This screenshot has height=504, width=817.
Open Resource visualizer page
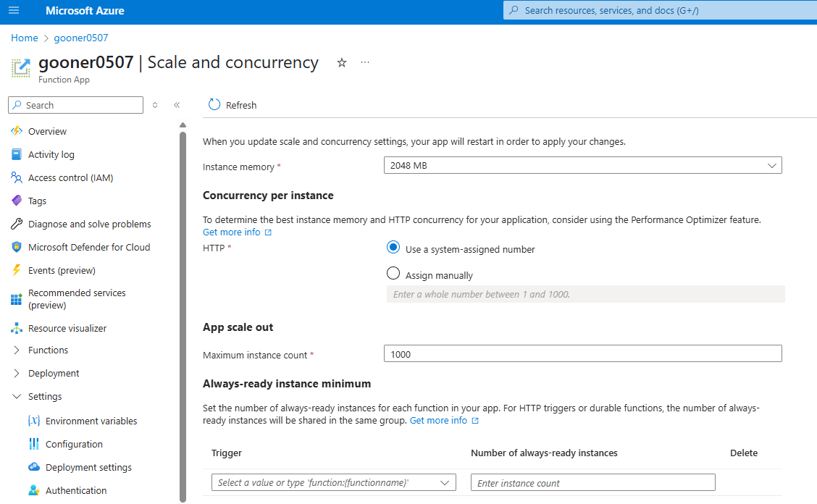tap(67, 328)
